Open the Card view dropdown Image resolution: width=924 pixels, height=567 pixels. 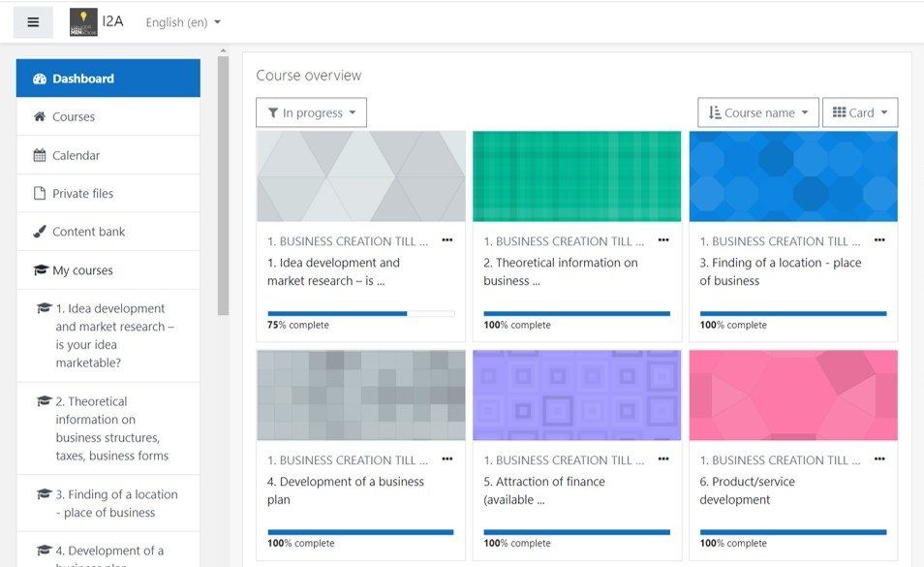pyautogui.click(x=860, y=112)
